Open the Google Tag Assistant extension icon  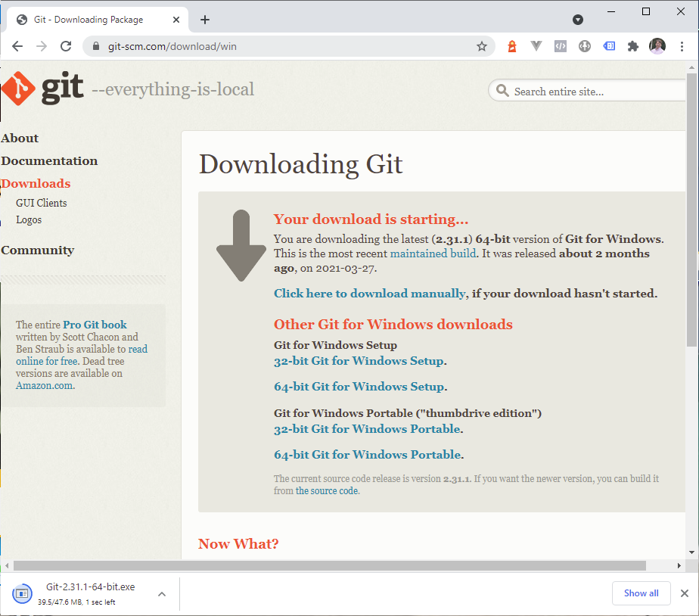(x=609, y=46)
